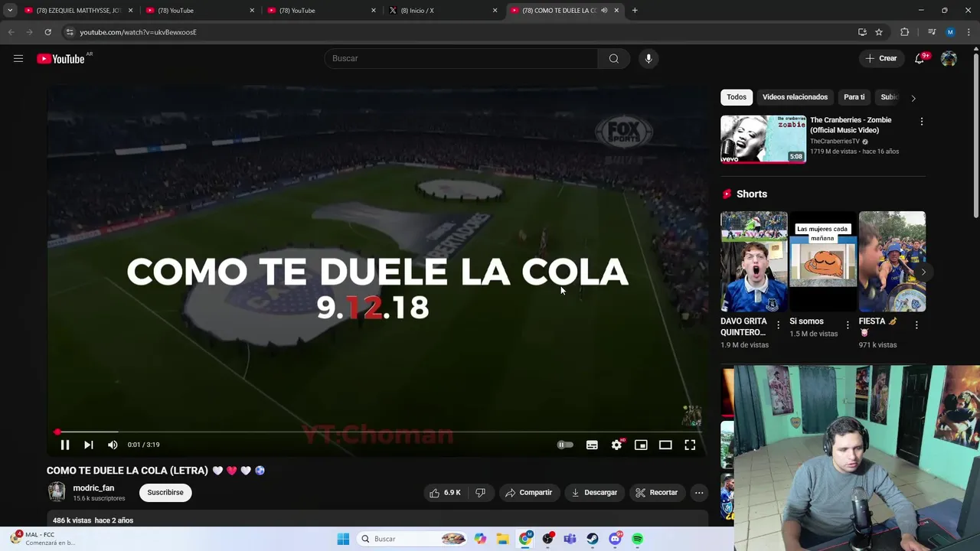Open Steam from the taskbar

pos(593,539)
